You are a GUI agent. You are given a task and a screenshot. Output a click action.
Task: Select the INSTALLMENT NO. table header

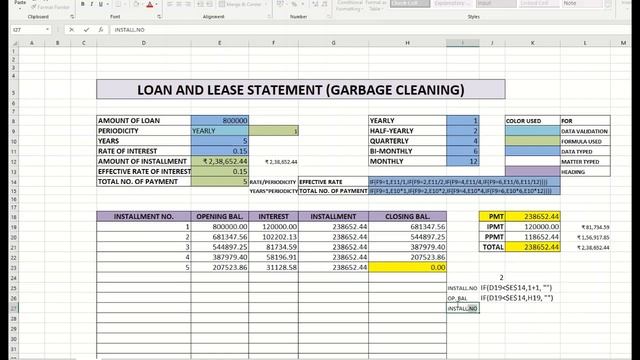144,216
